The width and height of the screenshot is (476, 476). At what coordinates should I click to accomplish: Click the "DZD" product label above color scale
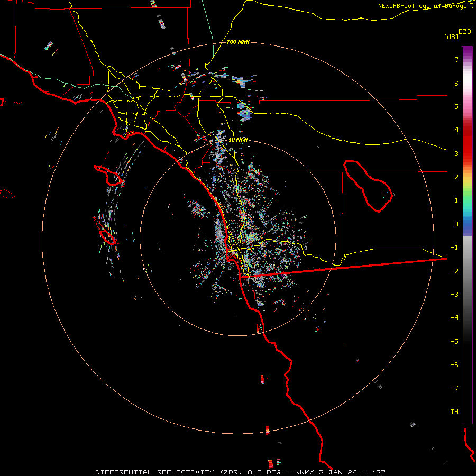[465, 32]
